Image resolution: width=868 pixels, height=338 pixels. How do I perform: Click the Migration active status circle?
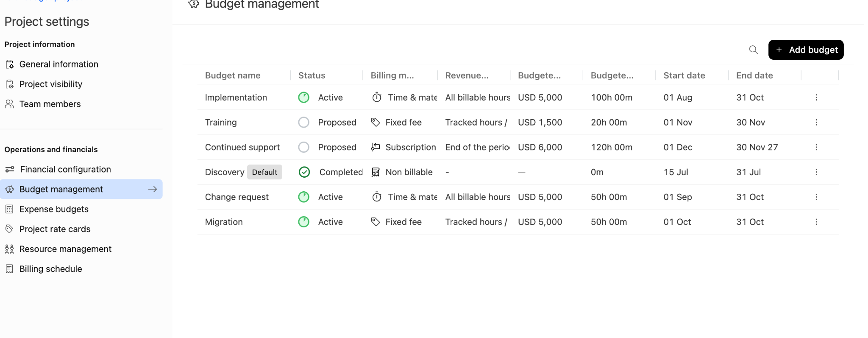tap(304, 222)
